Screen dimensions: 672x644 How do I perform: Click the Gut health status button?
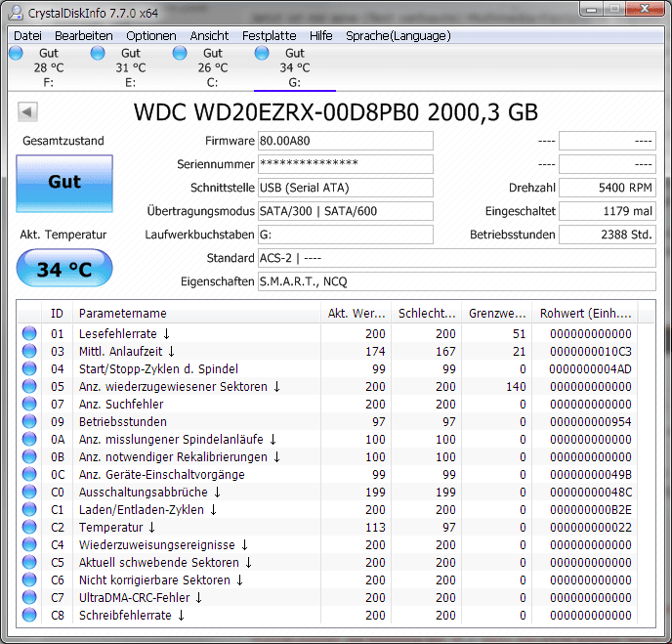click(64, 184)
